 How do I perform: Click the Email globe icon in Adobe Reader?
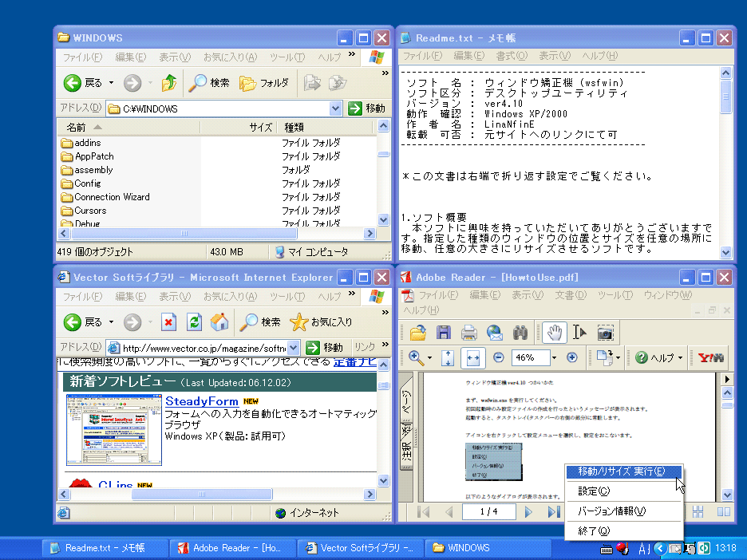[495, 333]
